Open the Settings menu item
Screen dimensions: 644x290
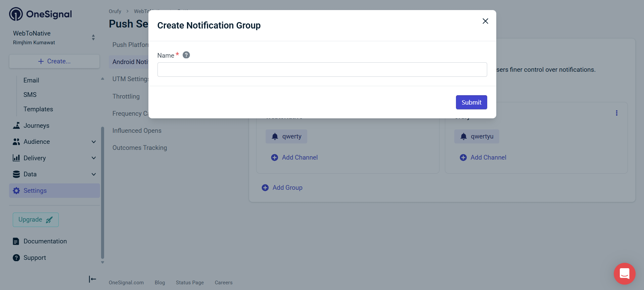pyautogui.click(x=54, y=190)
